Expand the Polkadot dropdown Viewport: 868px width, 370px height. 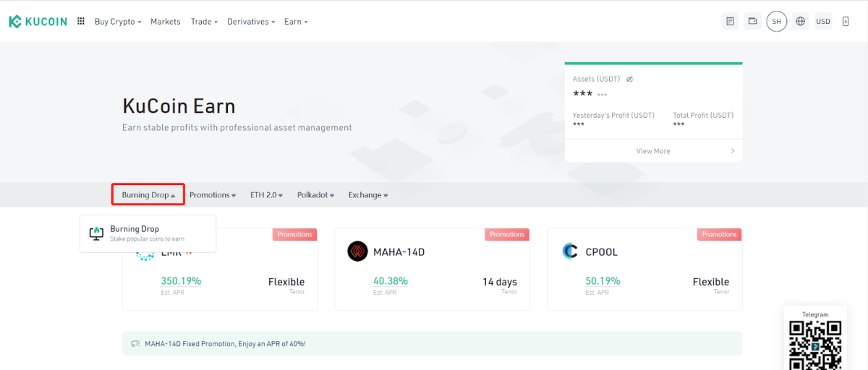tap(316, 195)
